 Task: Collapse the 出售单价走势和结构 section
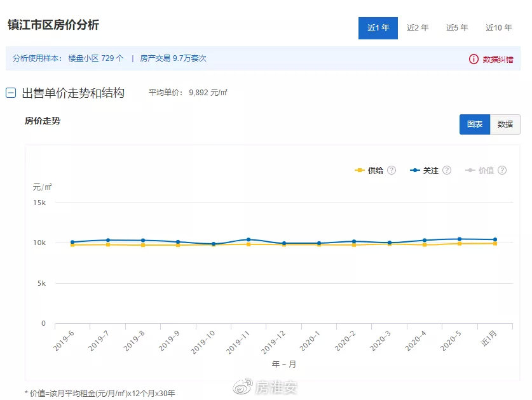coord(11,93)
